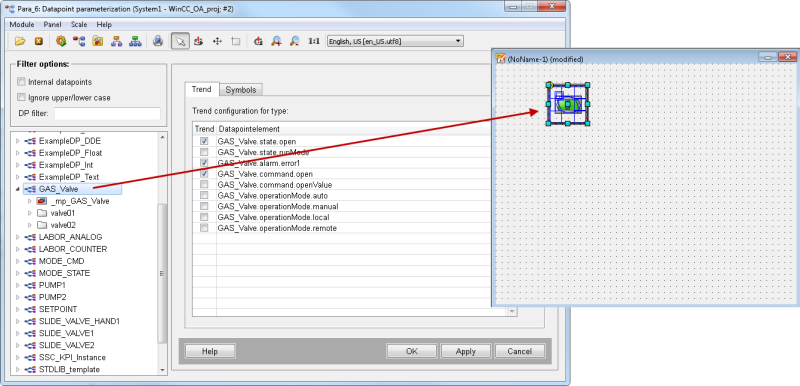Viewport: 800px width, 386px height.
Task: Click the datapoint tree vertical scrollbar
Action: click(162, 273)
